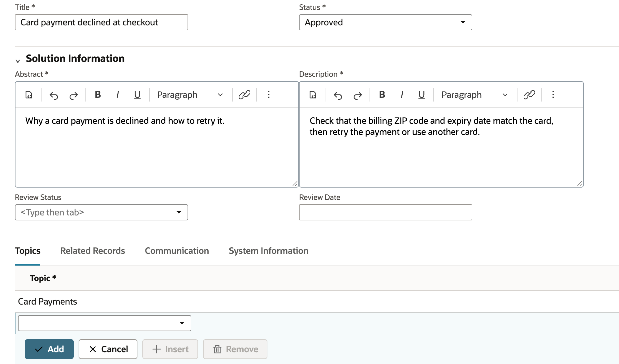The height and width of the screenshot is (364, 619).
Task: Collapse the Solution Information section
Action: (x=18, y=61)
